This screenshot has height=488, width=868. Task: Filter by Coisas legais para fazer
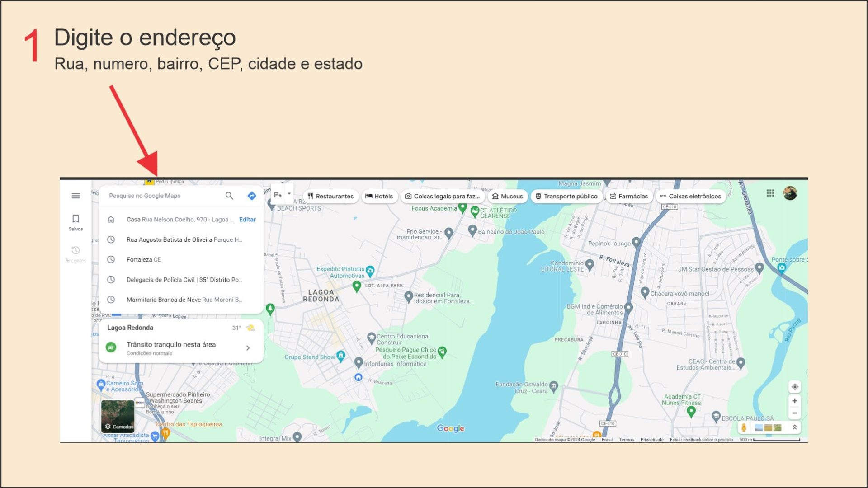443,196
